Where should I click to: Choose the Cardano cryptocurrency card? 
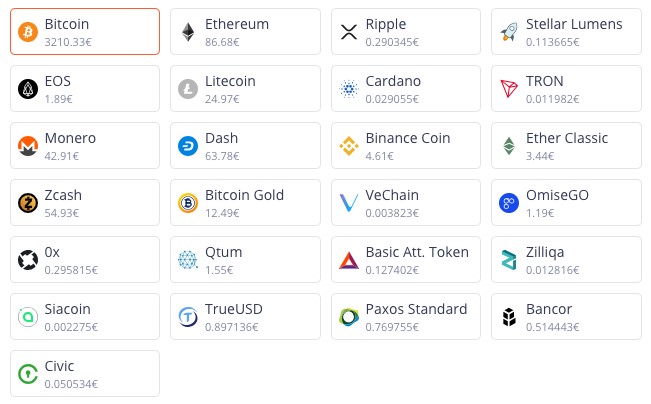click(406, 88)
